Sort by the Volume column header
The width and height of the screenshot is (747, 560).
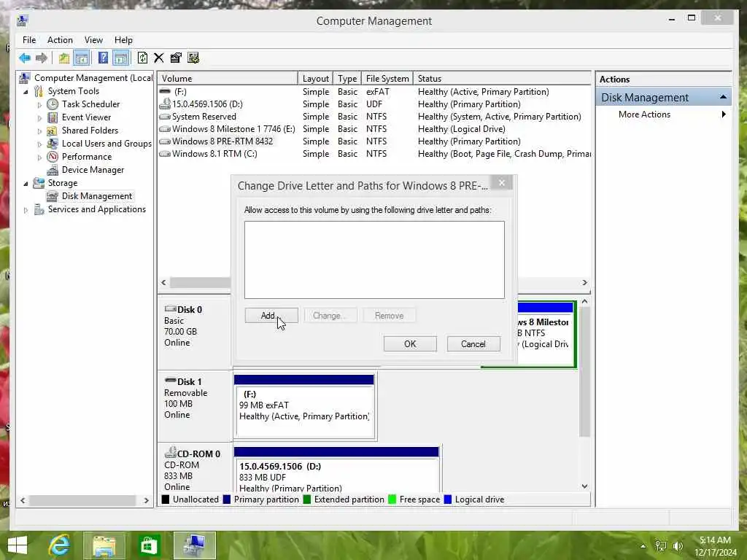(228, 79)
